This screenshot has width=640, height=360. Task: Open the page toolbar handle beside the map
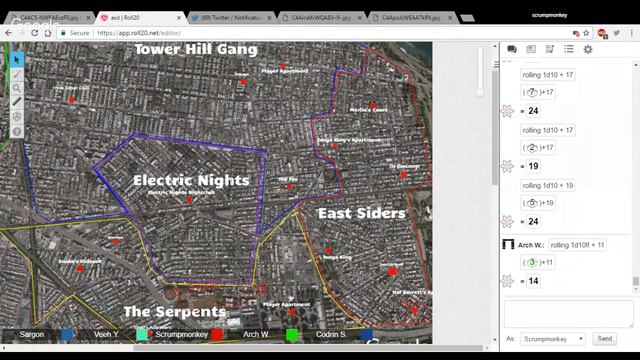[496, 64]
